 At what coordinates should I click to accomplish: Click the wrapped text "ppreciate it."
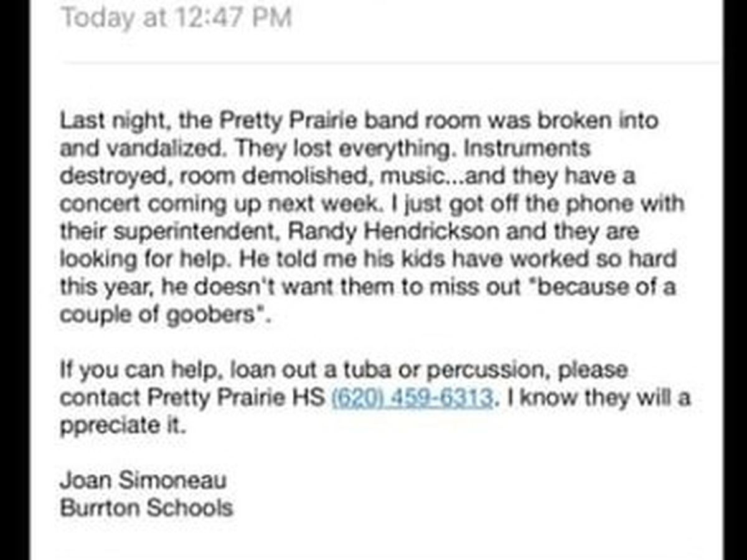click(x=123, y=426)
